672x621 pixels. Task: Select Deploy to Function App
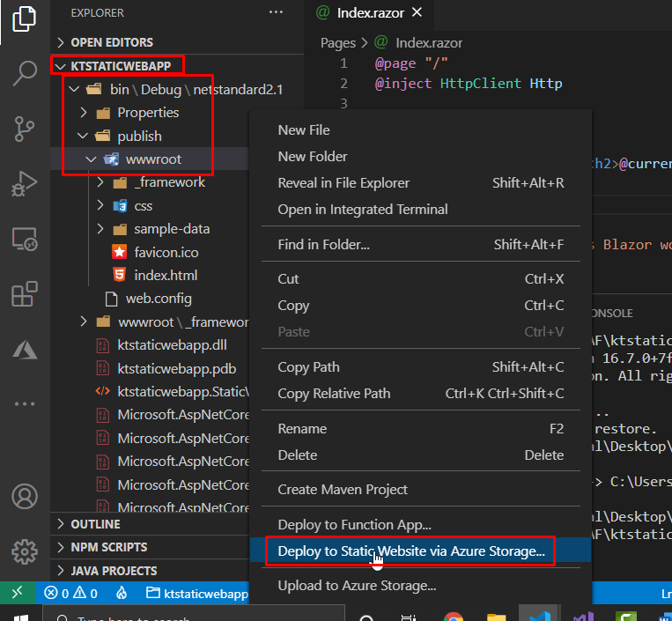(420, 525)
